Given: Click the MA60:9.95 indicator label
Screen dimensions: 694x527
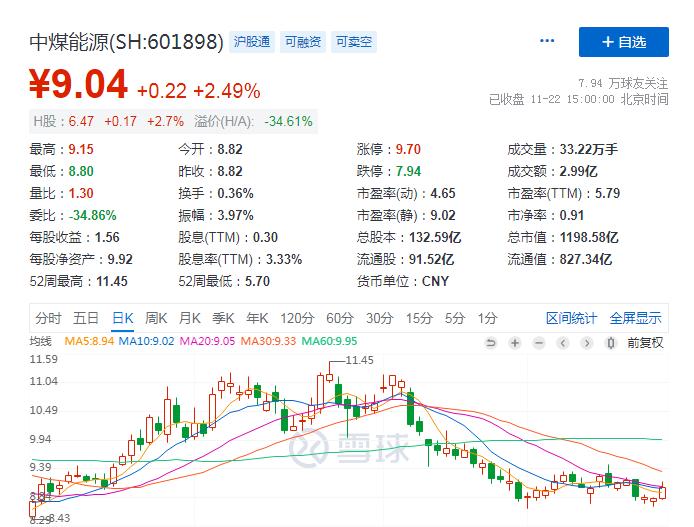Looking at the screenshot, I should point(329,341).
